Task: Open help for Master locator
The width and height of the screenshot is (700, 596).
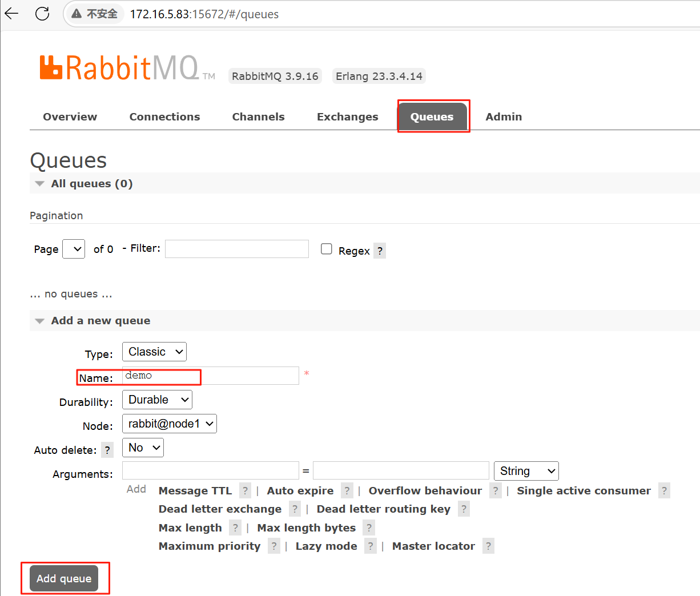Action: click(x=488, y=546)
